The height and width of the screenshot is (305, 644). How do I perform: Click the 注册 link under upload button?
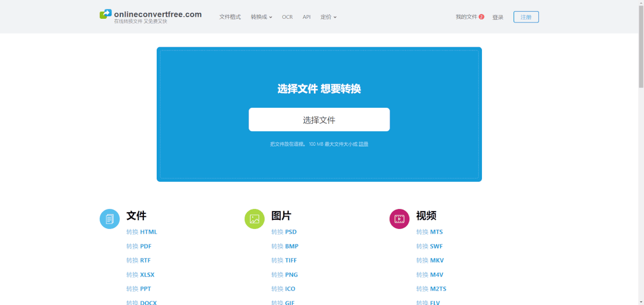pyautogui.click(x=363, y=144)
